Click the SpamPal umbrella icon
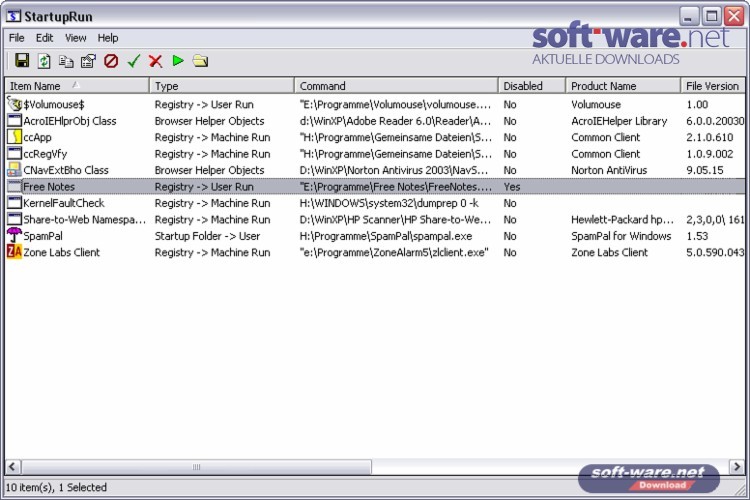 click(14, 235)
